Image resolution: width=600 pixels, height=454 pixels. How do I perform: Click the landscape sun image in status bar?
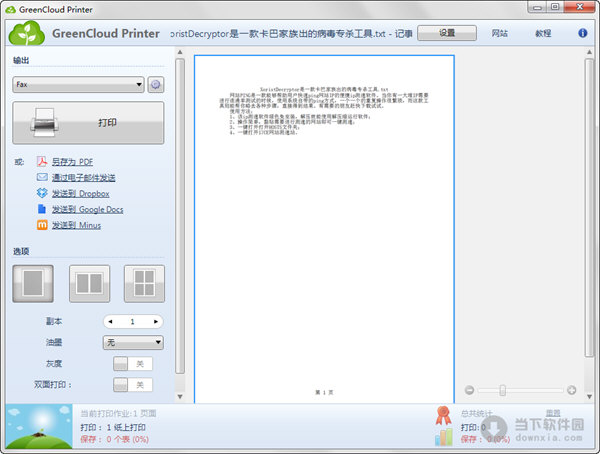point(39,426)
